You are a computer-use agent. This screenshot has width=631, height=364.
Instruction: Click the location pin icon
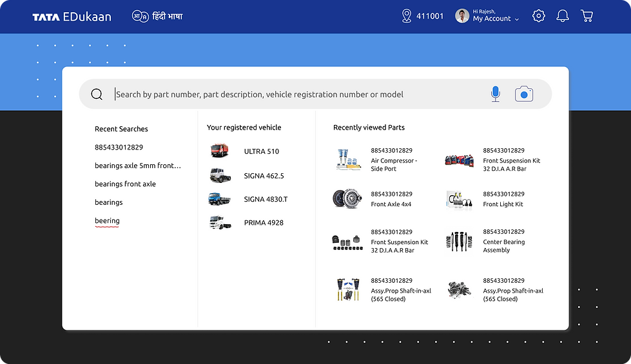406,16
